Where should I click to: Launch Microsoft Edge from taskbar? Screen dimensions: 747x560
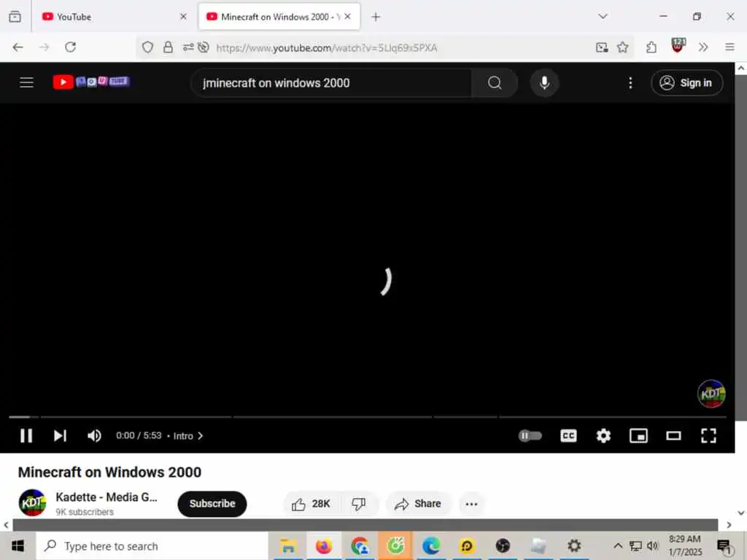coord(430,545)
